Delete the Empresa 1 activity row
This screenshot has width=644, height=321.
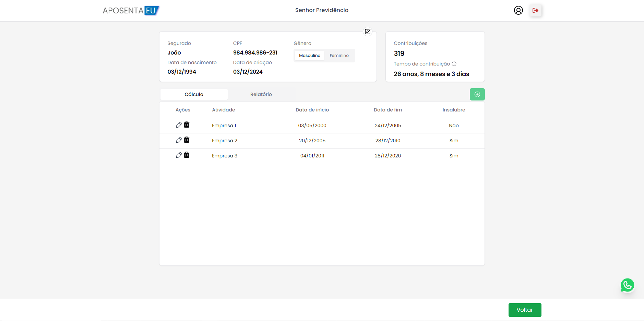coord(187,125)
